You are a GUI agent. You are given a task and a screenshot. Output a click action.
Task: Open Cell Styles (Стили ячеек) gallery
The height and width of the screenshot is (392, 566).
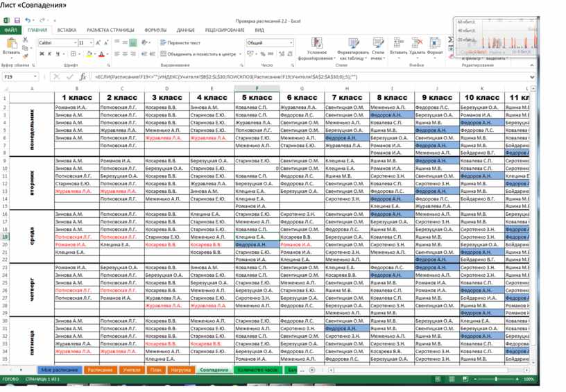point(378,44)
